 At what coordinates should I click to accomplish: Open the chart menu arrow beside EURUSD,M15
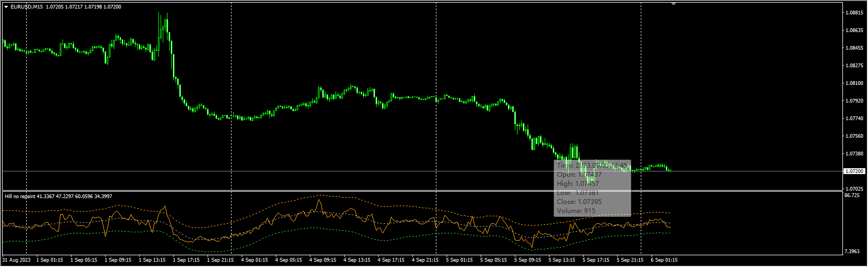(x=6, y=7)
